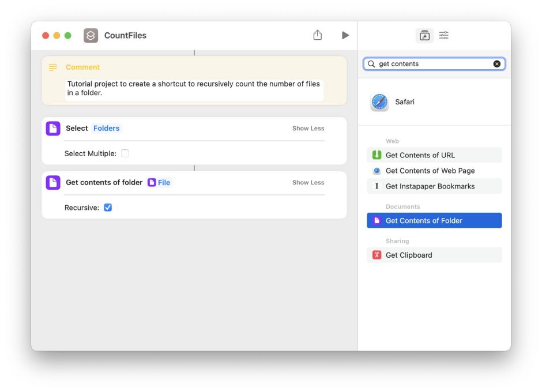Collapse the Select action via Show Less
This screenshot has width=542, height=392.
click(307, 129)
